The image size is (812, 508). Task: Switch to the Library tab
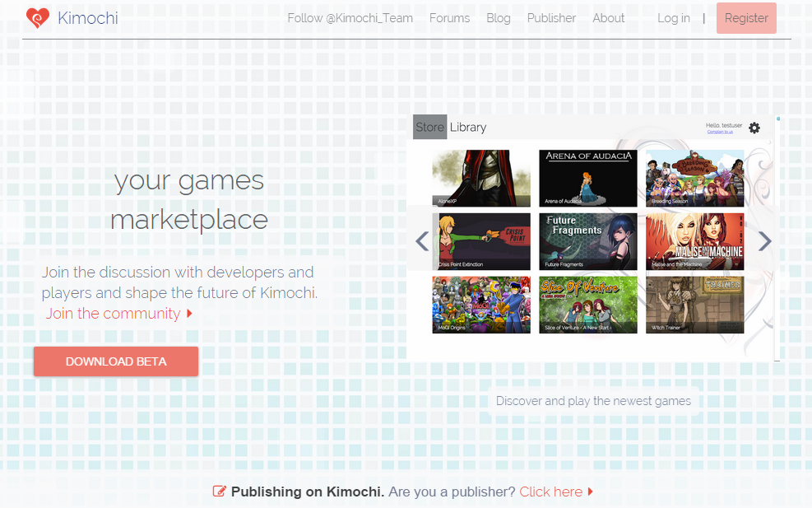tap(468, 127)
